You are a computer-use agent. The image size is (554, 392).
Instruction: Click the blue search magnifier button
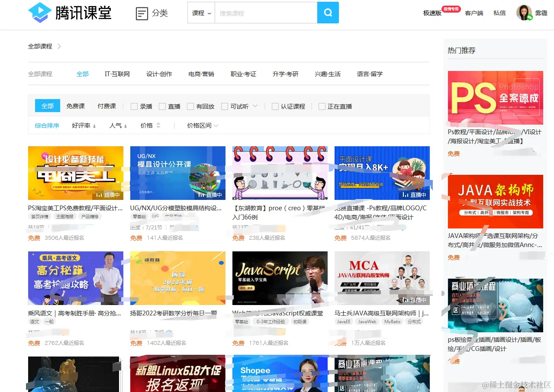[328, 13]
